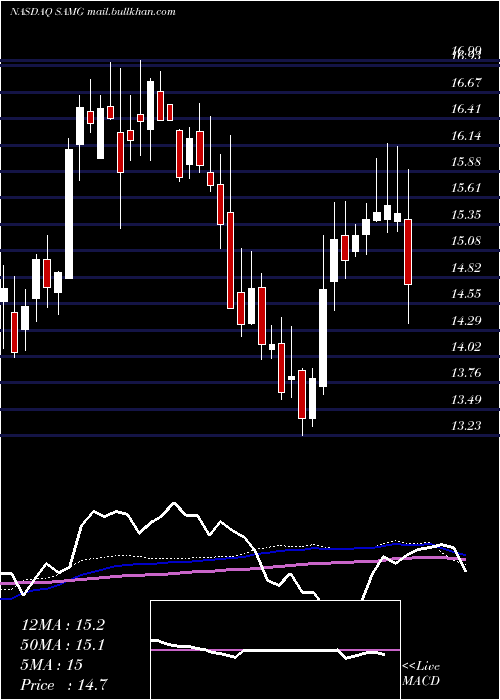Screen dimensions: 500x700
Task: Select the 13.49 price axis label
Action: point(466,399)
